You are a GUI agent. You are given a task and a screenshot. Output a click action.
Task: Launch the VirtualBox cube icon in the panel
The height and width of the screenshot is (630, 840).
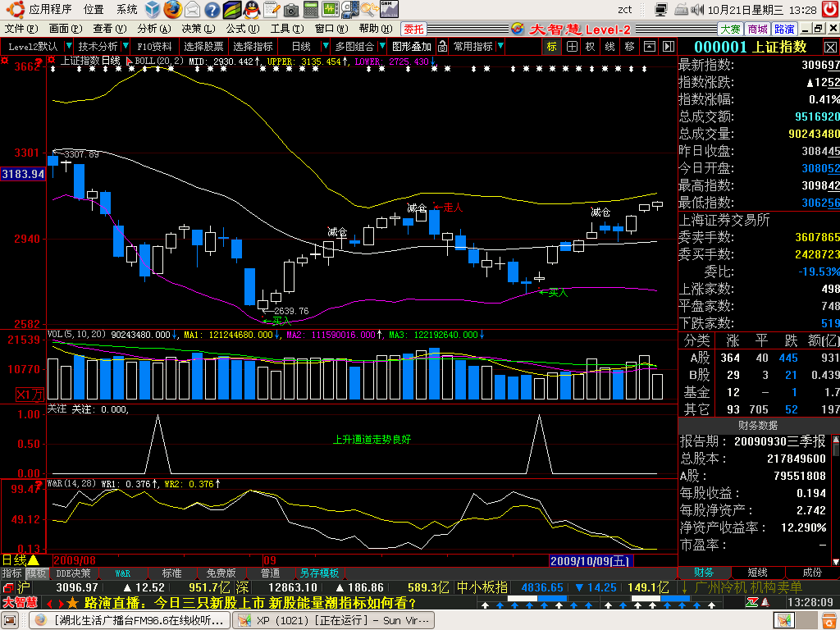[153, 9]
